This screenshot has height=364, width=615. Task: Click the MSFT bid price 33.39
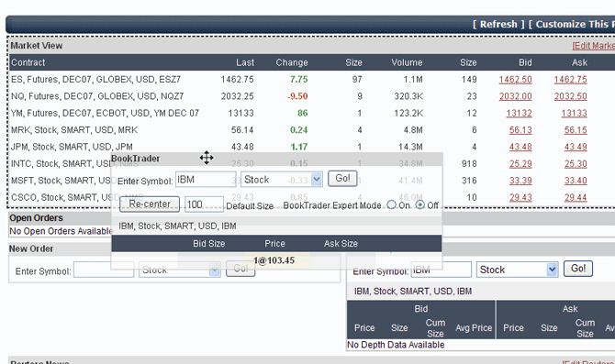click(x=520, y=181)
